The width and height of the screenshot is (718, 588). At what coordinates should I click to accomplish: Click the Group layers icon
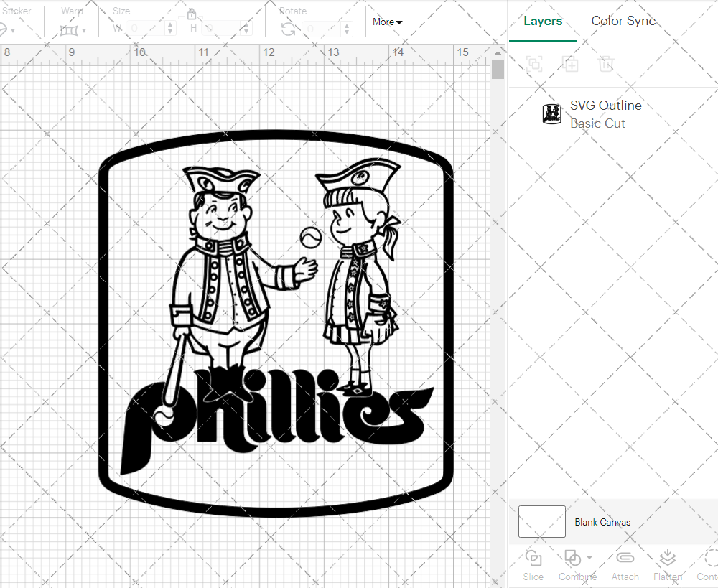pos(534,64)
